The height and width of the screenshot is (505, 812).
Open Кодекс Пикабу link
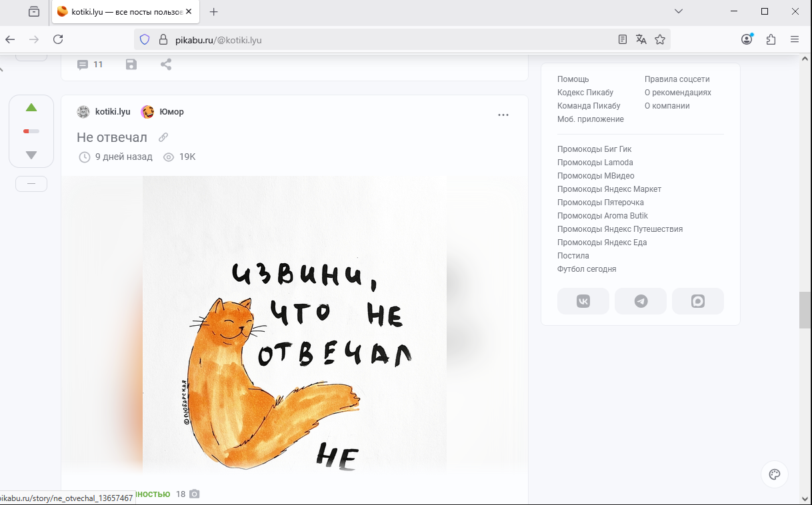[x=585, y=93]
